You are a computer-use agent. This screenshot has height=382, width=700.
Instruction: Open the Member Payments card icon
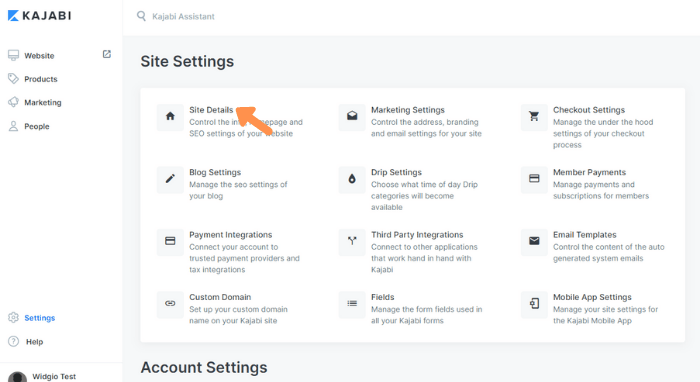[534, 179]
